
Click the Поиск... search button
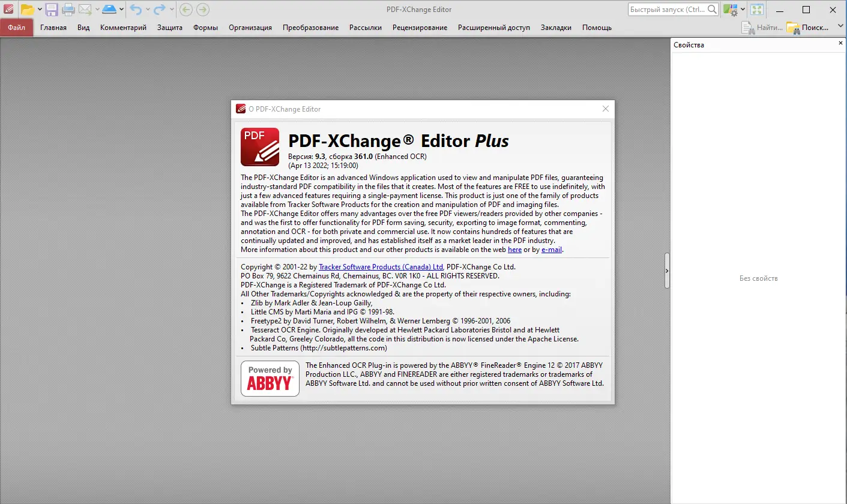tap(808, 28)
